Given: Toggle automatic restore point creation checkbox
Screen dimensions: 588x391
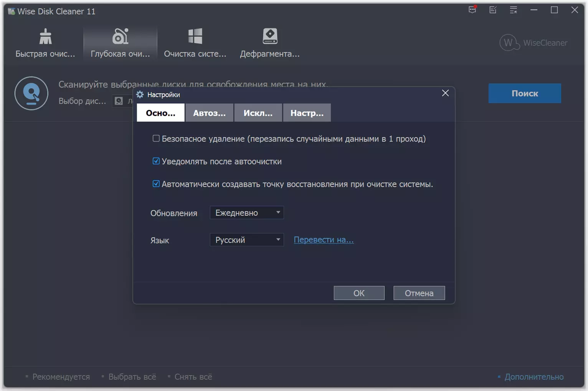Looking at the screenshot, I should pyautogui.click(x=156, y=184).
